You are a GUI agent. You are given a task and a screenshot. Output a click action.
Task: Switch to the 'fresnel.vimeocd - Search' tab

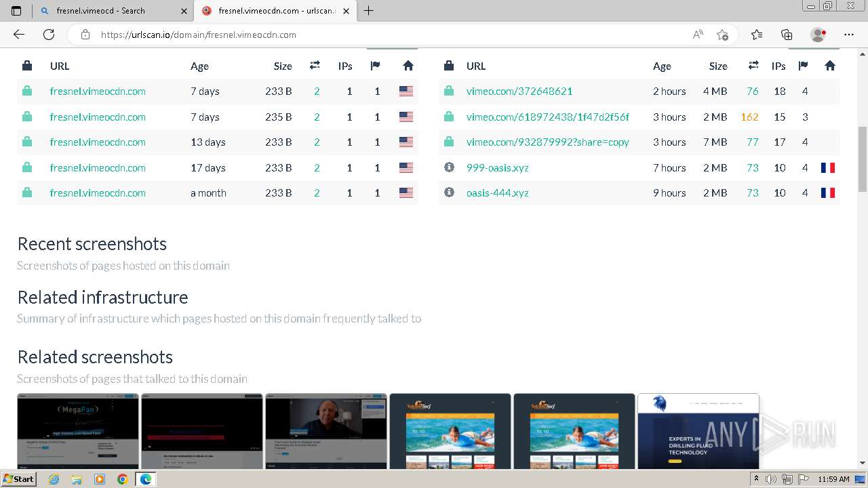112,11
